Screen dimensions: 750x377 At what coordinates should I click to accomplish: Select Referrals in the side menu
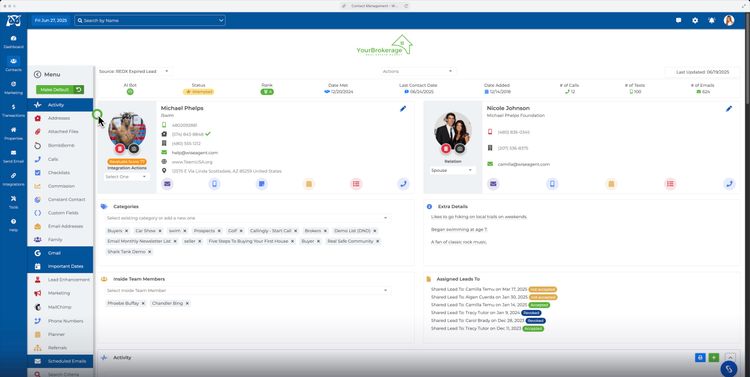pyautogui.click(x=60, y=348)
